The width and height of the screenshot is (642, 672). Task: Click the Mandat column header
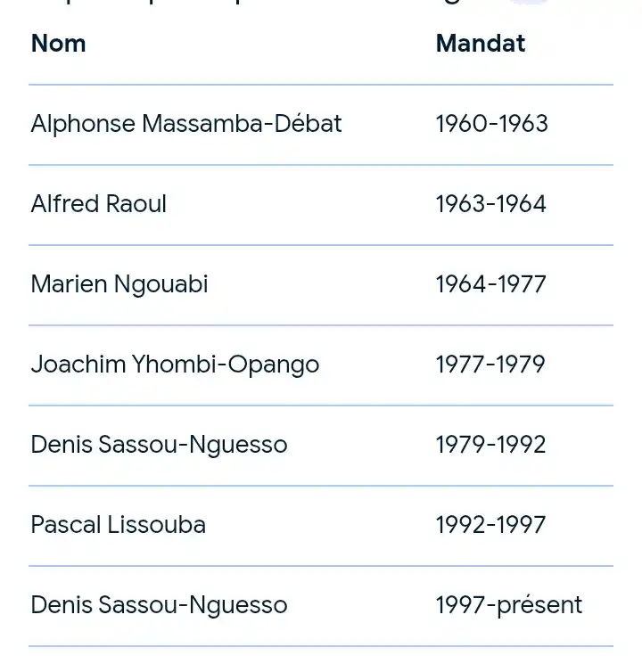481,44
